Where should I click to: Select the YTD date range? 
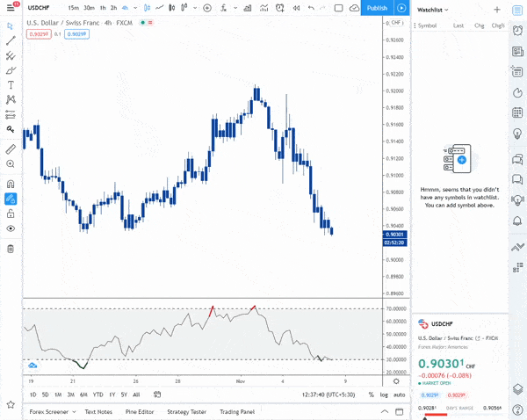click(x=97, y=395)
